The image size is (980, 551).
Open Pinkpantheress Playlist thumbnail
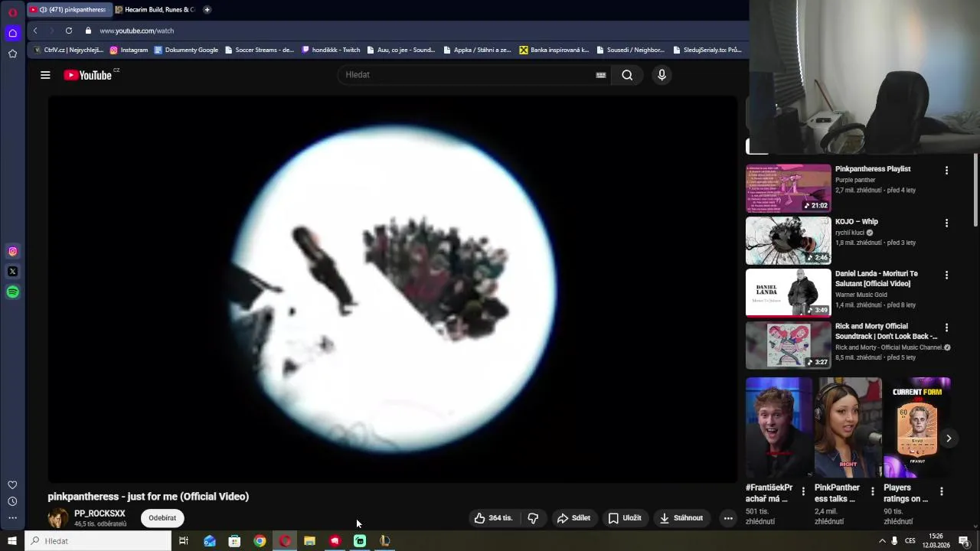pos(789,188)
